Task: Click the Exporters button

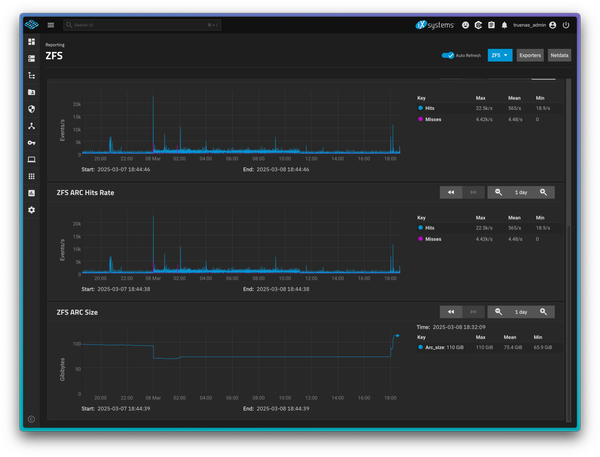Action: [530, 56]
